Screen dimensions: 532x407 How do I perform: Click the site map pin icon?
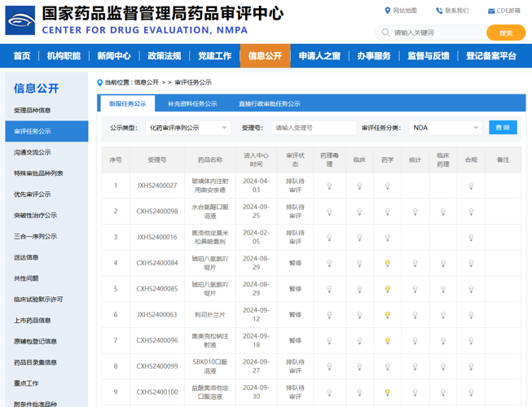pyautogui.click(x=388, y=11)
